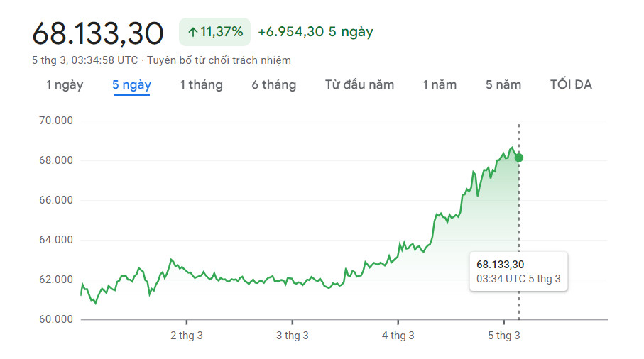The height and width of the screenshot is (359, 644).
Task: Open the "1 tháng" chart range
Action: coord(201,84)
